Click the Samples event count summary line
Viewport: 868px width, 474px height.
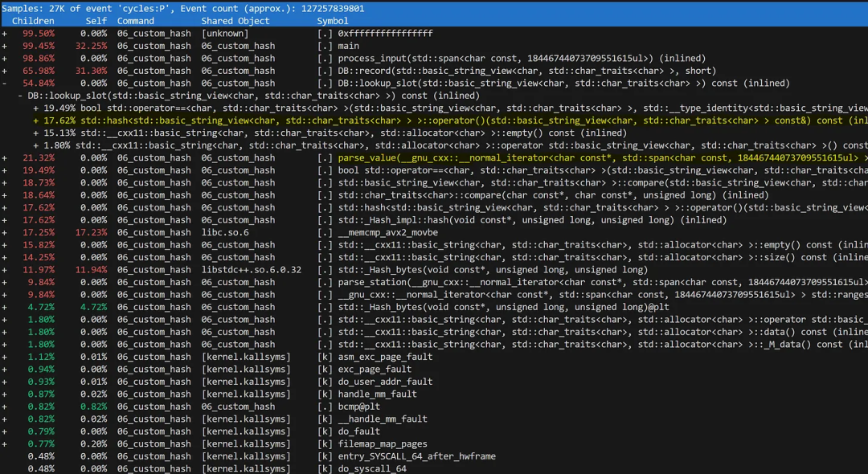183,8
